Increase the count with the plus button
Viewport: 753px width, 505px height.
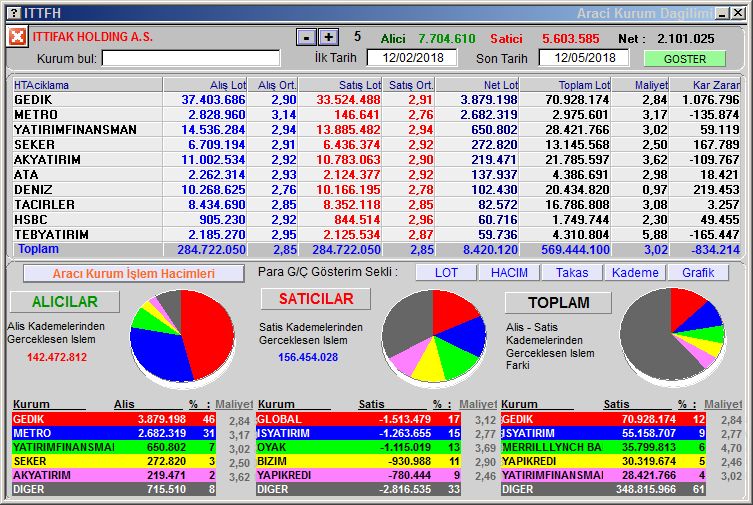click(x=329, y=37)
